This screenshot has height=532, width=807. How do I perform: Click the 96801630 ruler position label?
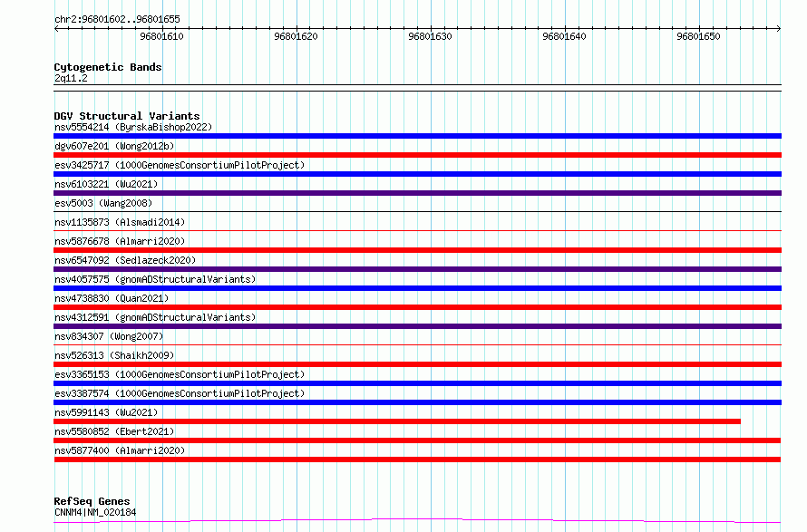430,36
